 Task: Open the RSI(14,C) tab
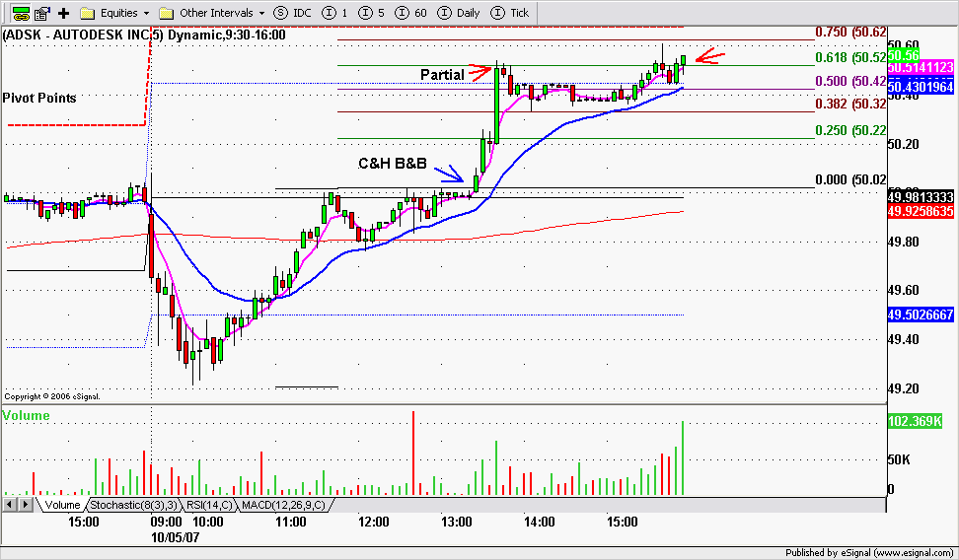coord(210,505)
